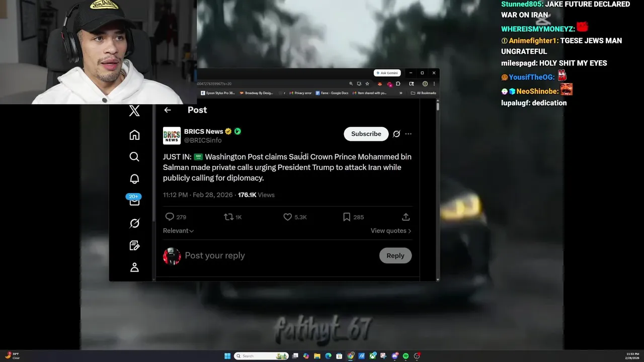
Task: Open Item shared with you bookmark
Action: pos(370,93)
